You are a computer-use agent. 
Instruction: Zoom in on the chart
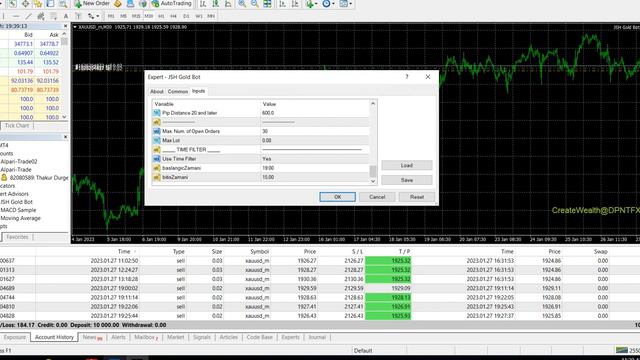coord(242,4)
